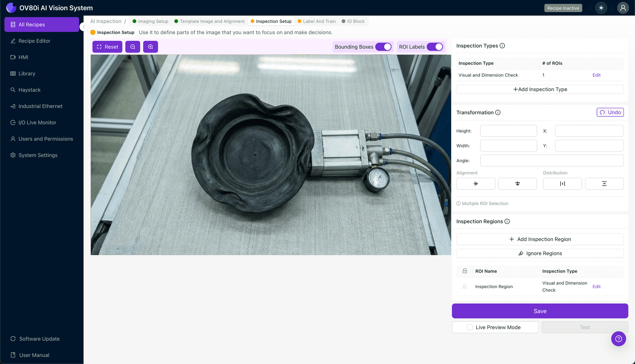Screen dimensions: 635x364
Task: Click the vertical align center icon
Action: (x=517, y=184)
